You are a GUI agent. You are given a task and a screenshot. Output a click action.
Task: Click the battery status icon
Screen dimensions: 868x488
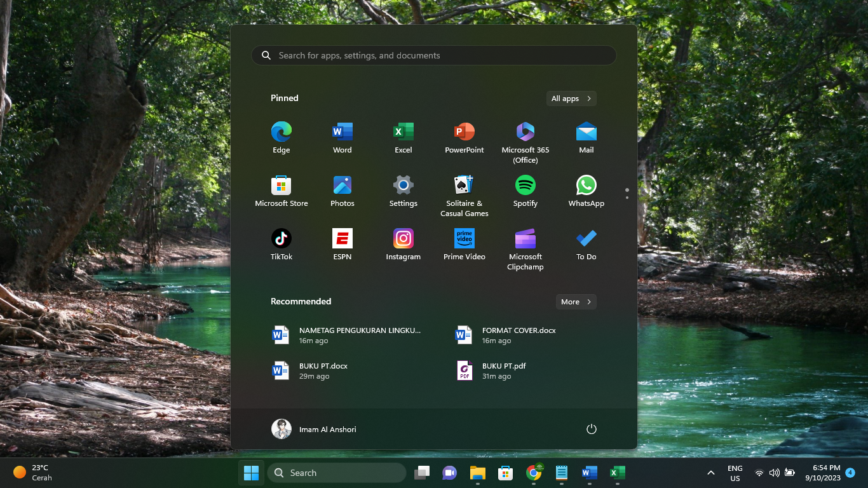(790, 473)
